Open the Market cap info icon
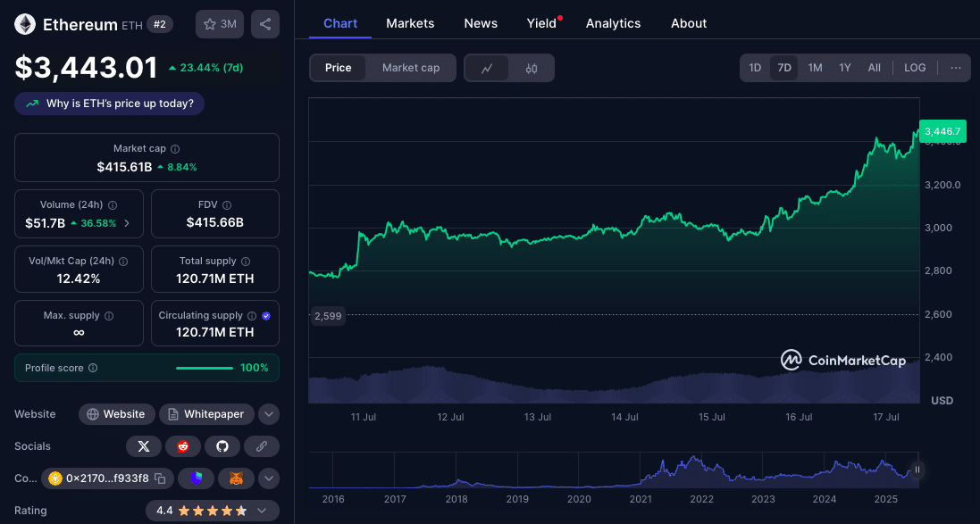Screen dimensions: 980x524 pyautogui.click(x=176, y=149)
